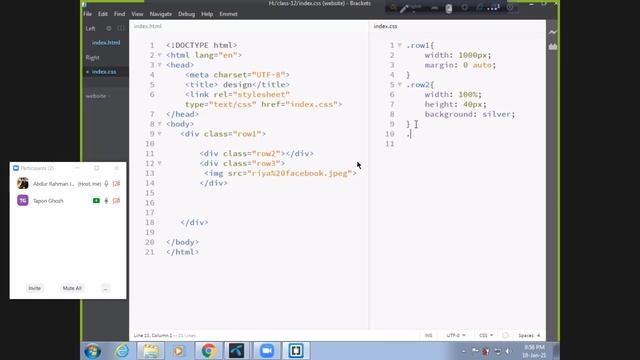Open the Extension Manager brick icon
640x360 pixels.
pos(553,47)
